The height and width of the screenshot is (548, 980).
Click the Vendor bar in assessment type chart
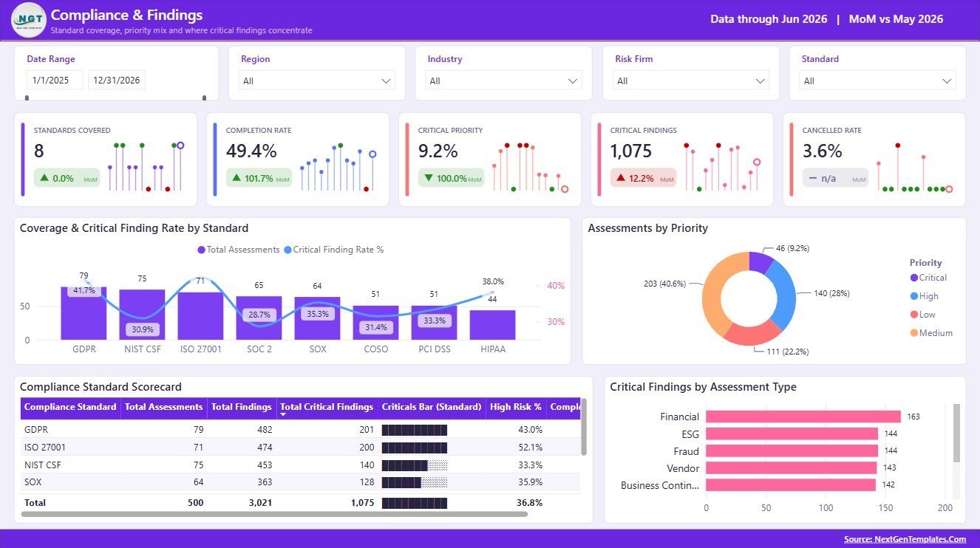click(792, 467)
